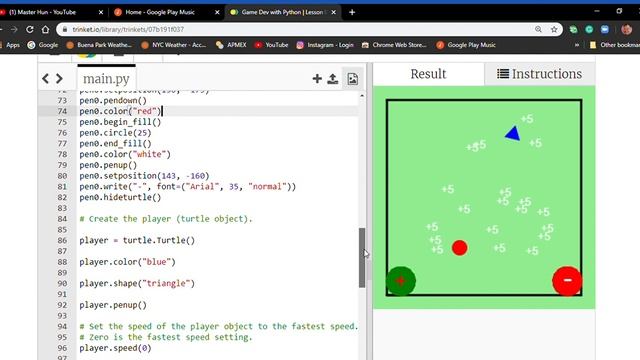The width and height of the screenshot is (640, 360).
Task: Click line 76 pen0.circle(25) code
Action: click(x=115, y=133)
